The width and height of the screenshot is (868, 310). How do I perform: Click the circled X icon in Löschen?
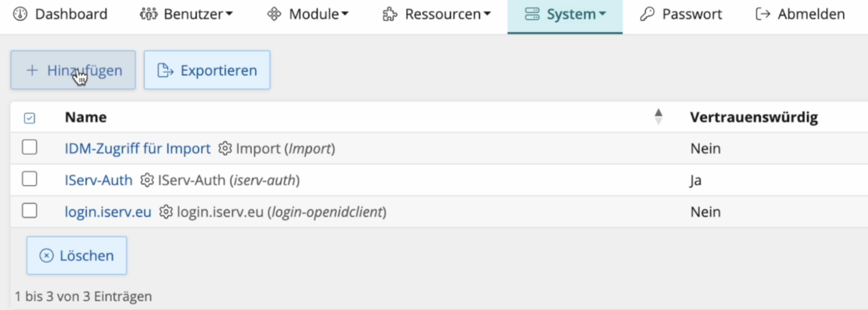46,256
